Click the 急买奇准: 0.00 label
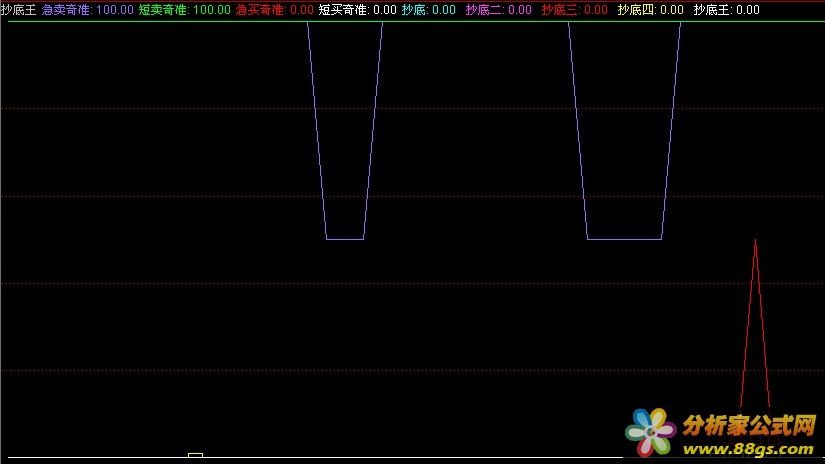 [x=275, y=9]
